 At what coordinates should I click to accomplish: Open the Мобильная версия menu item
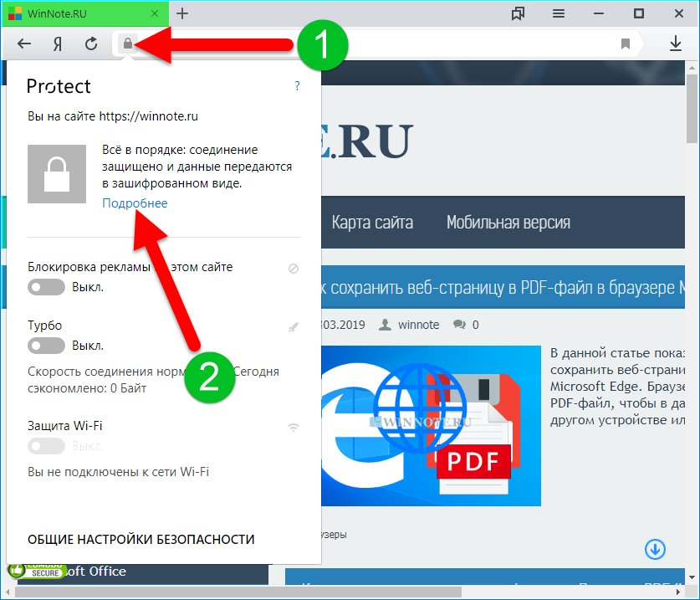[x=508, y=223]
